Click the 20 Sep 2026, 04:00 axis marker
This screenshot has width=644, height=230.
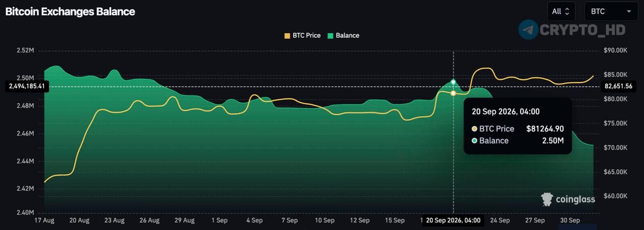coord(453,220)
